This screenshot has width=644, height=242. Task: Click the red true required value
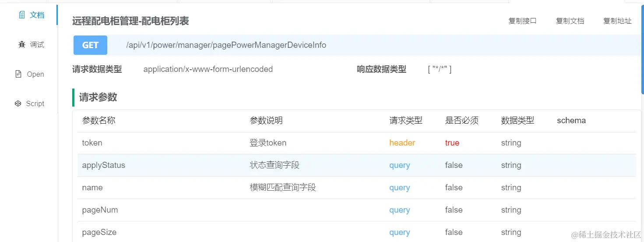click(x=452, y=143)
